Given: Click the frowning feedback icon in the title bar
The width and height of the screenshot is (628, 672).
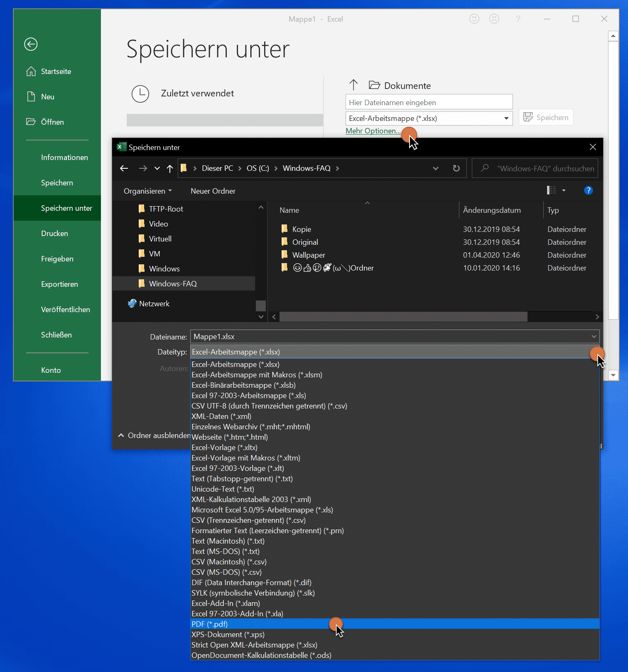Looking at the screenshot, I should 494,19.
